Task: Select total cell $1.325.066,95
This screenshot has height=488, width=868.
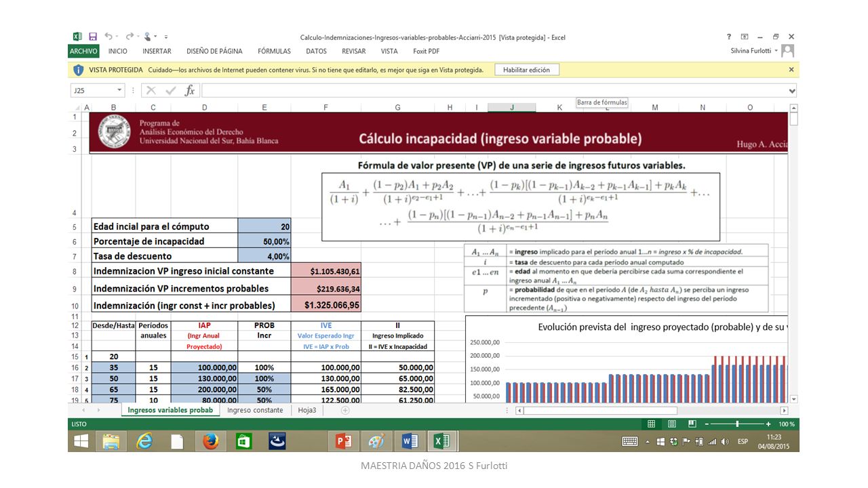Action: (326, 305)
